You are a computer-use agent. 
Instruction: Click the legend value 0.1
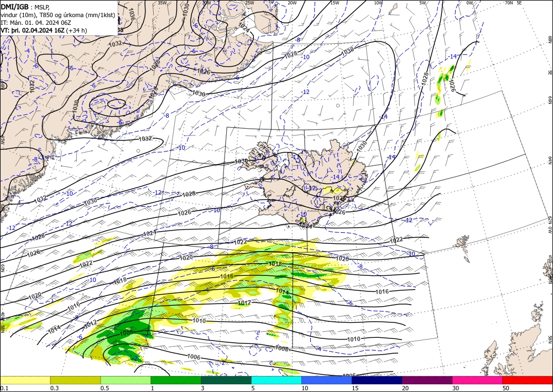pyautogui.click(x=3, y=388)
